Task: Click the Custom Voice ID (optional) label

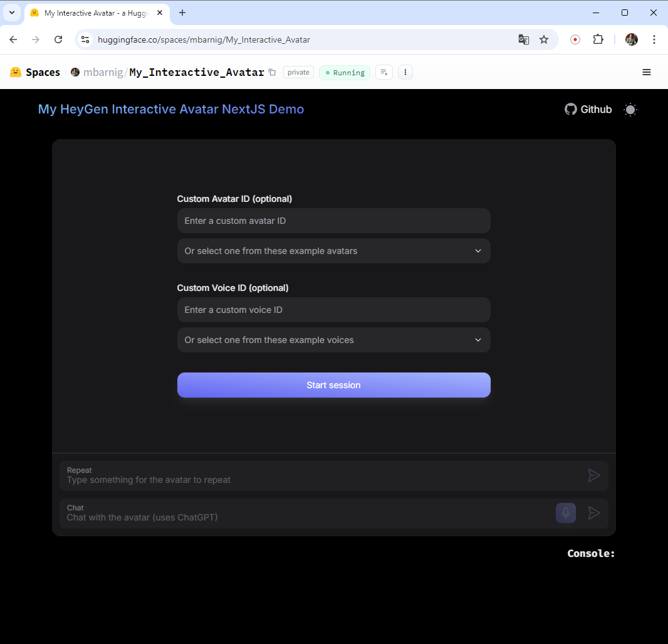Action: (x=232, y=288)
